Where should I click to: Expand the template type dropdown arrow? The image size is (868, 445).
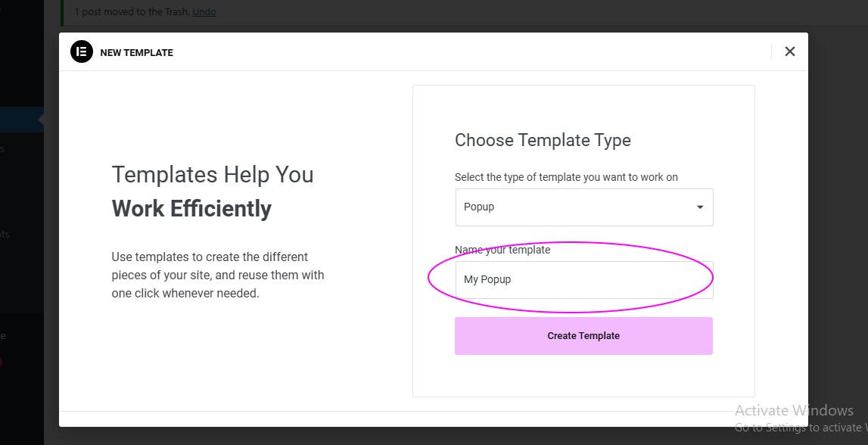pyautogui.click(x=700, y=207)
